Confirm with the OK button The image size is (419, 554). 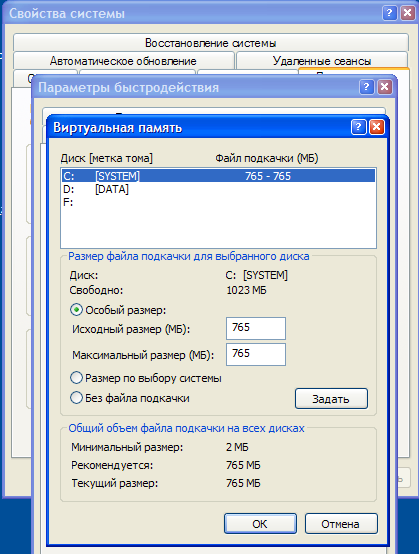pos(260,524)
